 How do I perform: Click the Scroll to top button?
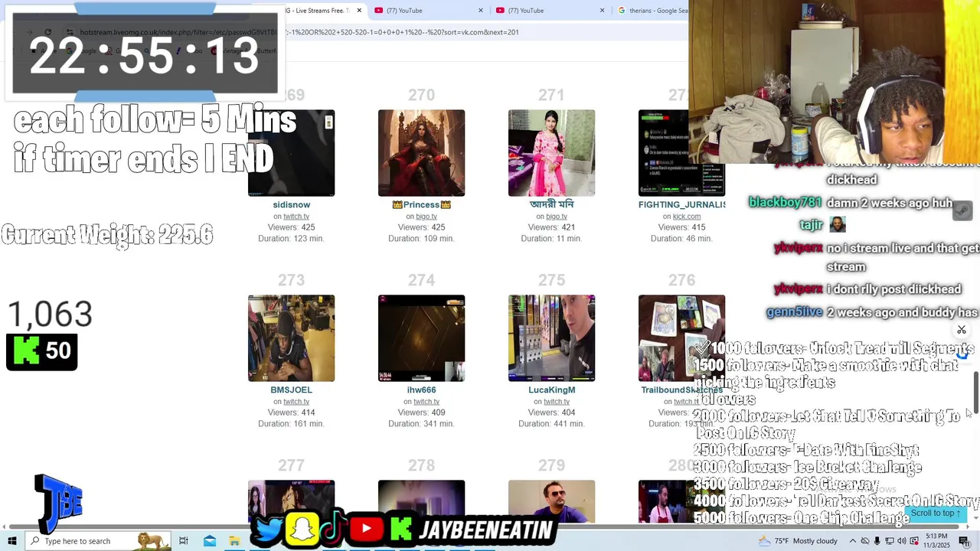coord(935,514)
